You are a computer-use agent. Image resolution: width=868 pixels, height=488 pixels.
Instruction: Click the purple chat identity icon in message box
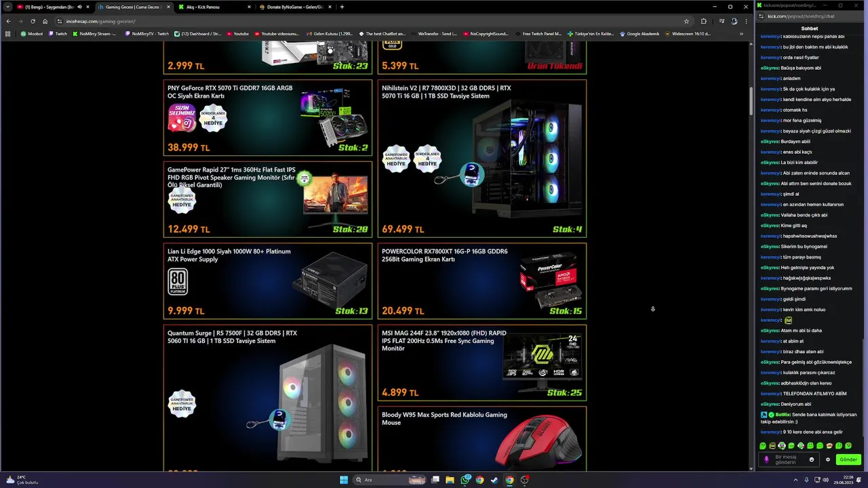pyautogui.click(x=767, y=459)
